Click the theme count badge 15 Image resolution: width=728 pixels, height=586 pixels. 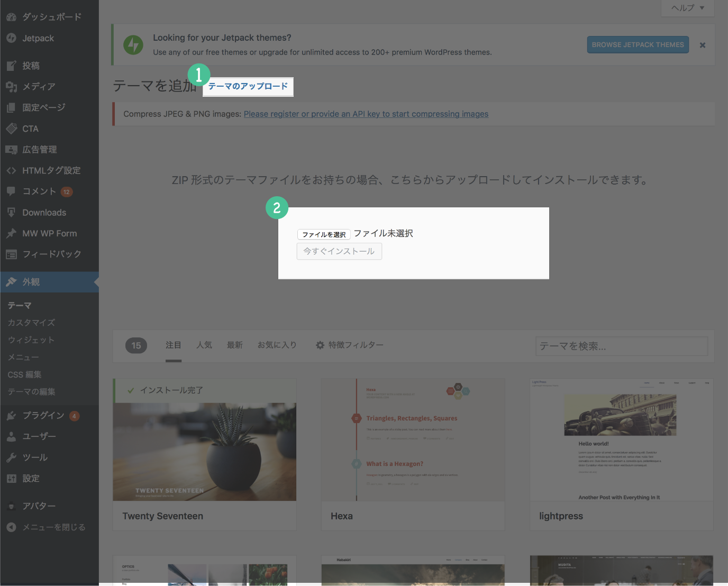[x=136, y=345]
